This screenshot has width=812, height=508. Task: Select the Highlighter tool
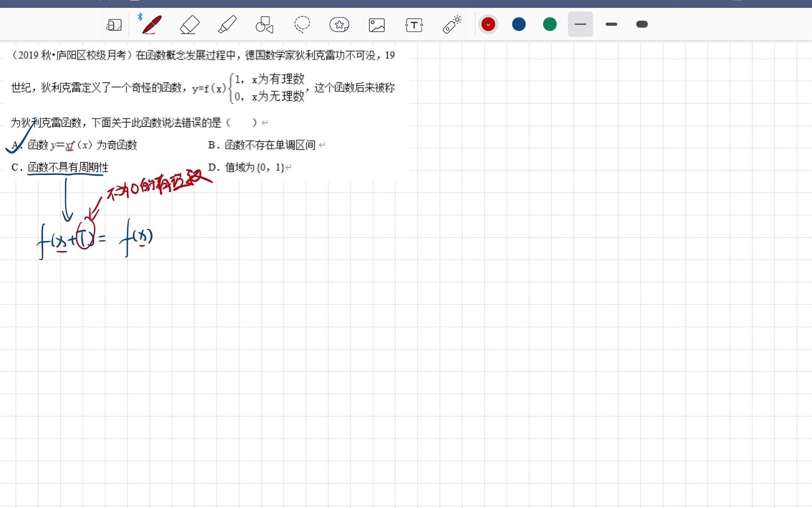228,25
